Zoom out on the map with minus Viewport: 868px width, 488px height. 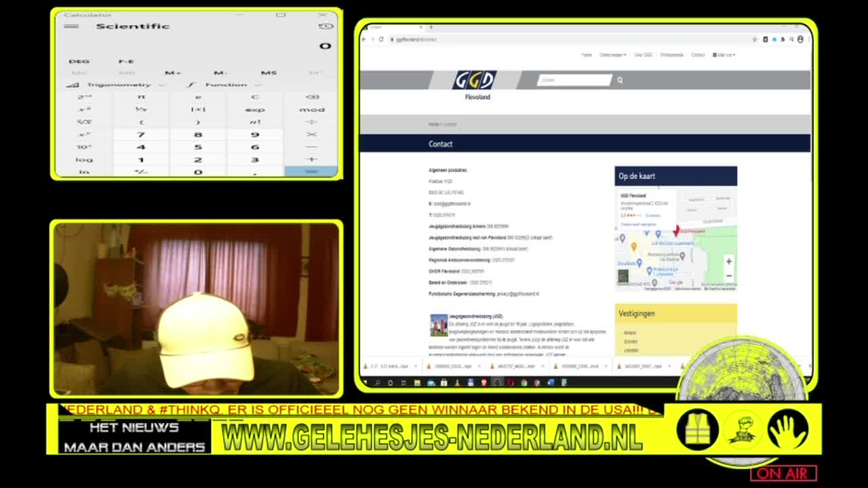tap(729, 275)
